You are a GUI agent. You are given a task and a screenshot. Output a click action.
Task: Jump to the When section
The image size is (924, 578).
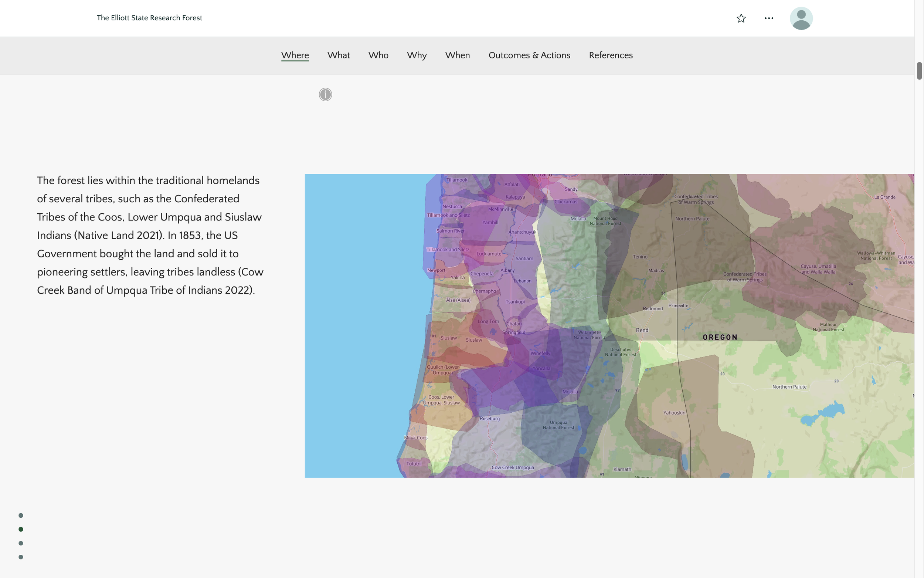point(457,55)
